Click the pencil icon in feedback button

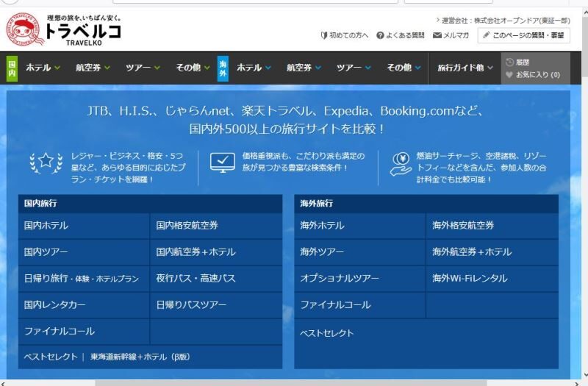pyautogui.click(x=487, y=35)
